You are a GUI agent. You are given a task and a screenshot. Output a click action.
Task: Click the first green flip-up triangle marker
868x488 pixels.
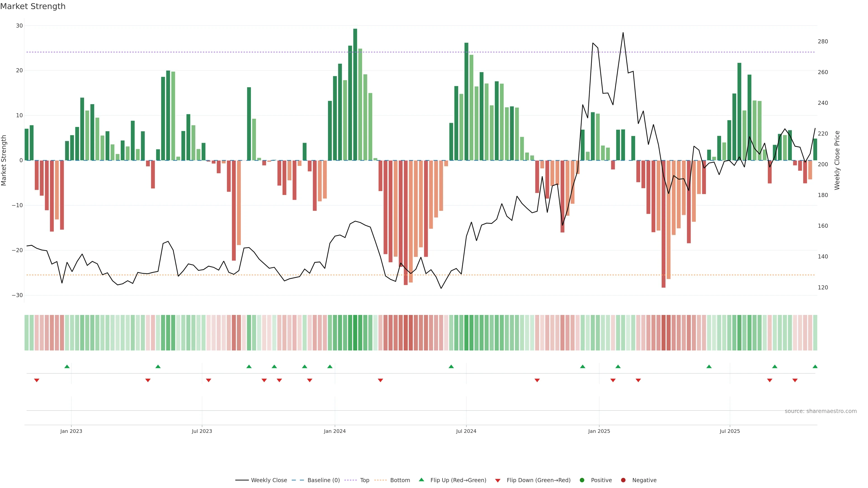click(67, 366)
